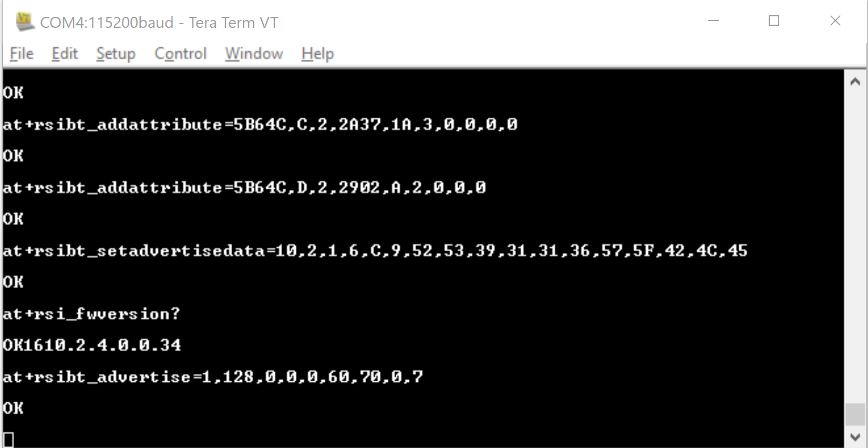Open the Control menu
Screen dimensions: 868x448
point(180,54)
